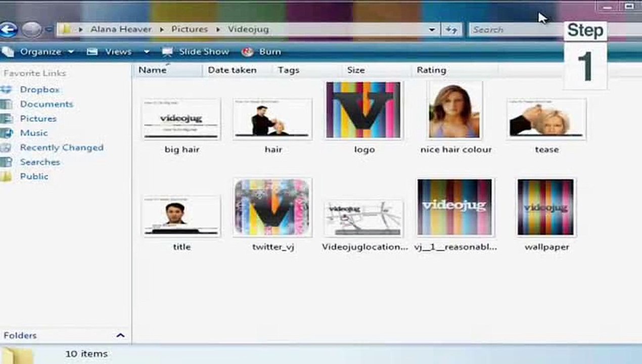The width and height of the screenshot is (642, 364).
Task: Select the title image thumbnail
Action: [181, 216]
